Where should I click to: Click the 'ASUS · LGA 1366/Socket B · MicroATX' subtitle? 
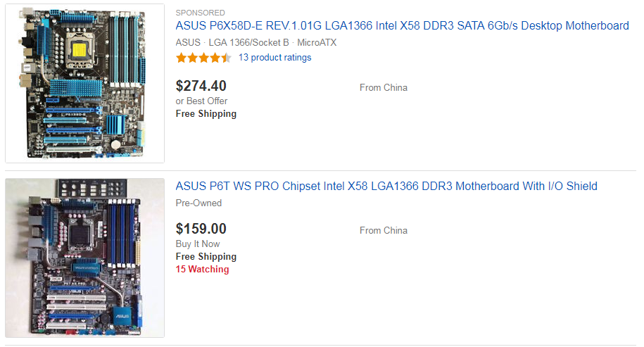click(x=255, y=42)
